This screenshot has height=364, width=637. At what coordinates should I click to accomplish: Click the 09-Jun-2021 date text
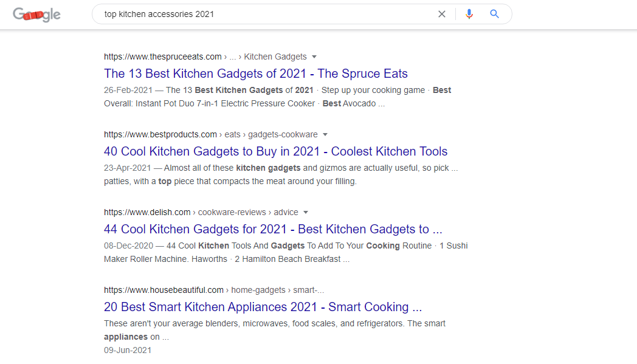[x=128, y=350]
